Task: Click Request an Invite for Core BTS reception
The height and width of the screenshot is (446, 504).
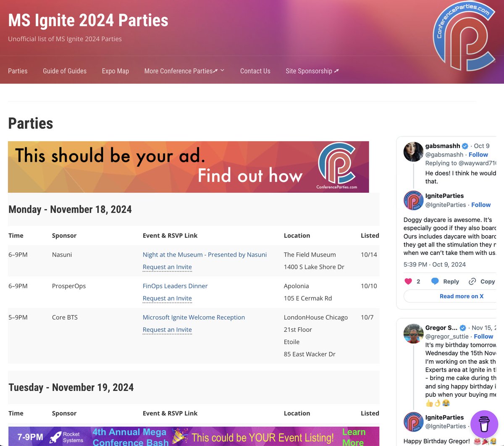Action: [x=167, y=330]
